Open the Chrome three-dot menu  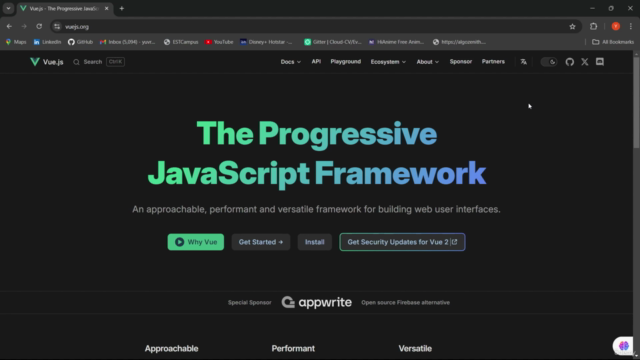coord(631,27)
